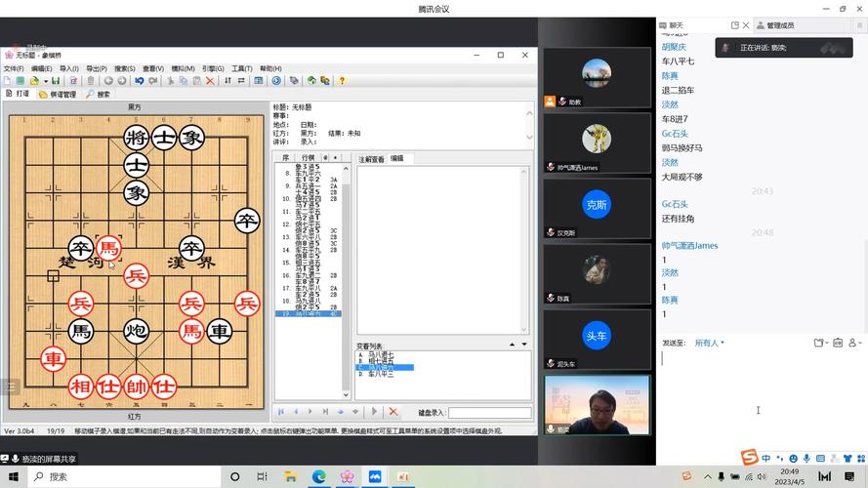Step back one move with previous arrow
Screen dimensions: 868x488
tap(296, 412)
